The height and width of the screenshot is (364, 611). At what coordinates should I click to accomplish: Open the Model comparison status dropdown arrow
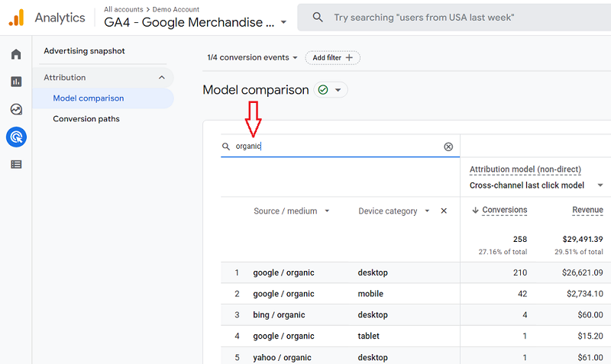click(338, 90)
